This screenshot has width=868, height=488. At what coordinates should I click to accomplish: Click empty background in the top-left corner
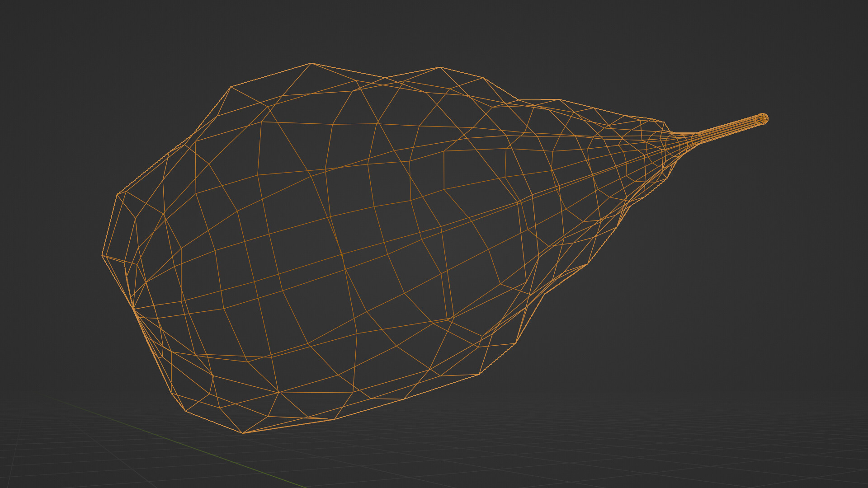(x=36, y=27)
